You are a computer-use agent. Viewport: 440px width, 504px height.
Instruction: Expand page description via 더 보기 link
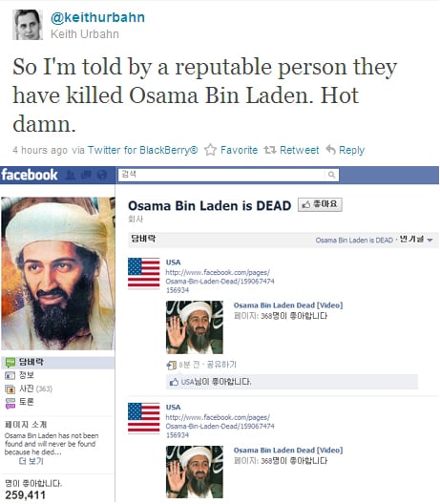pyautogui.click(x=31, y=461)
